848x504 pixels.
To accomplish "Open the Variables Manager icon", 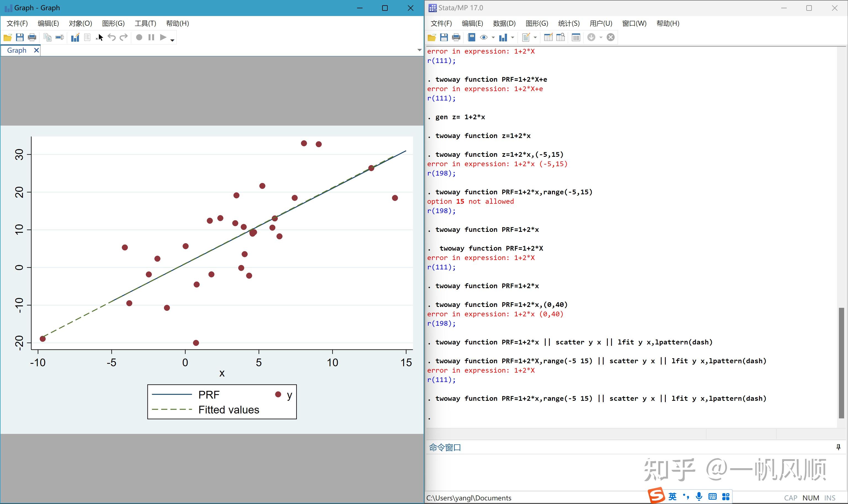I will 576,37.
